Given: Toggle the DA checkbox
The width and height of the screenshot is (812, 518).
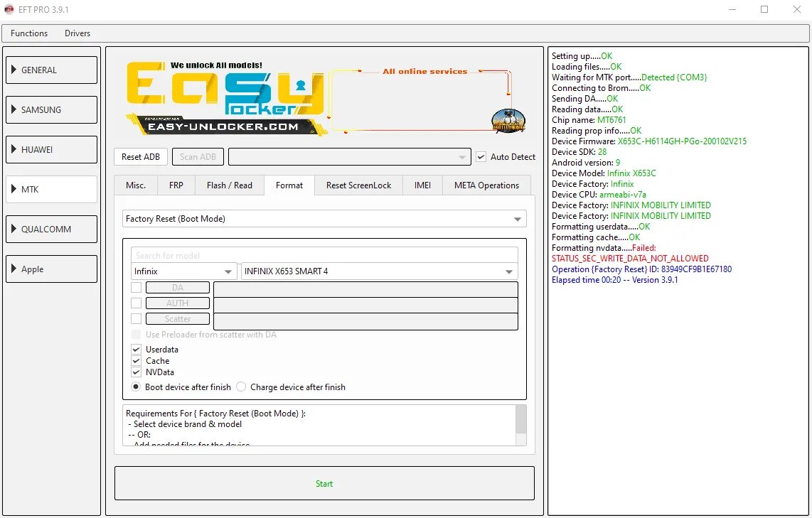Looking at the screenshot, I should (137, 287).
